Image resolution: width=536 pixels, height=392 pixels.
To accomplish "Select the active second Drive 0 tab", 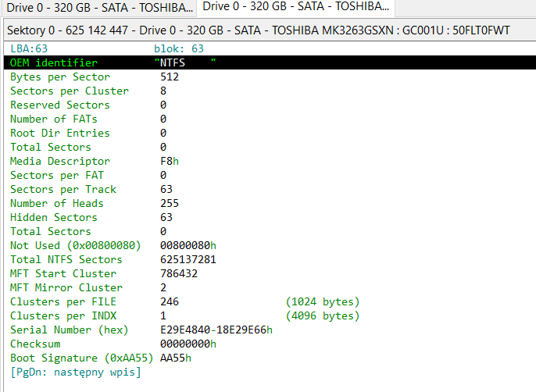I will [x=296, y=8].
